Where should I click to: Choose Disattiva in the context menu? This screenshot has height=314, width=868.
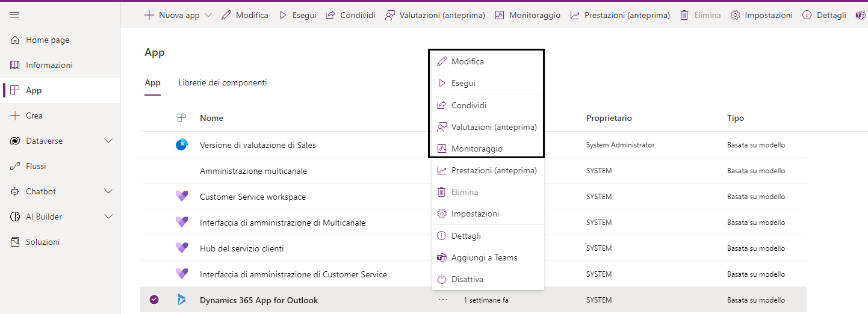488,279
